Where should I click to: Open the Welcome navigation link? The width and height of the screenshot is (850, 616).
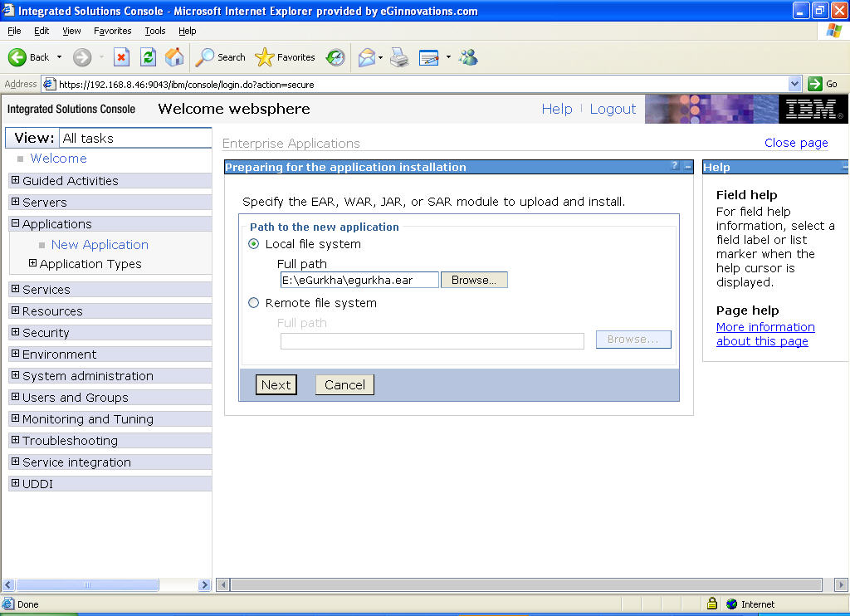[59, 159]
